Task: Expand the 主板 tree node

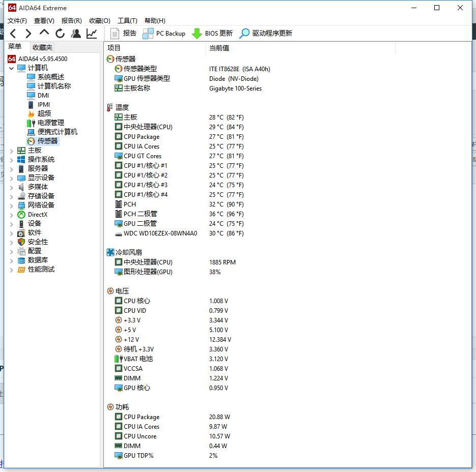Action: [12, 151]
